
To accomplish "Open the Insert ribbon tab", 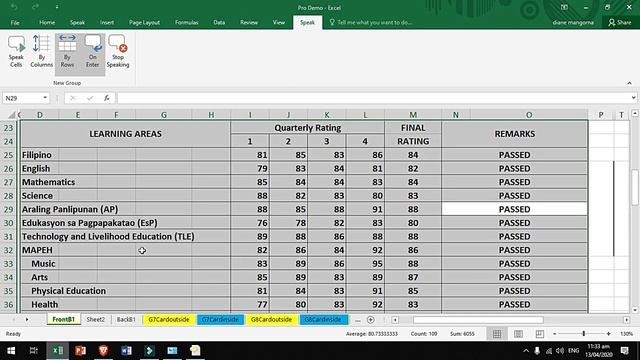I will click(x=107, y=22).
